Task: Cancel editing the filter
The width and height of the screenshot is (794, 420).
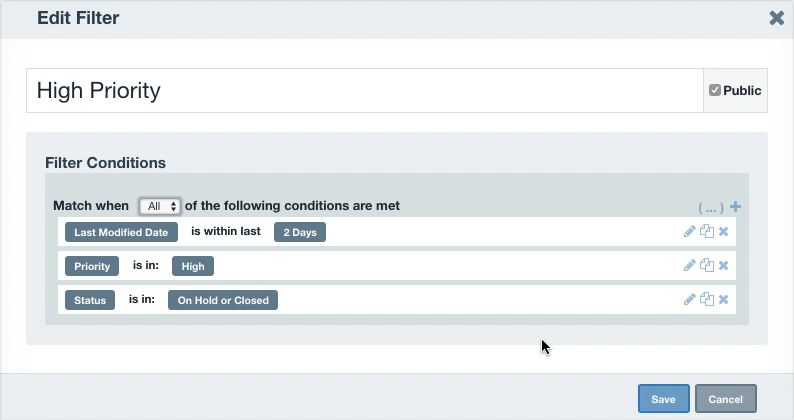Action: click(x=726, y=399)
